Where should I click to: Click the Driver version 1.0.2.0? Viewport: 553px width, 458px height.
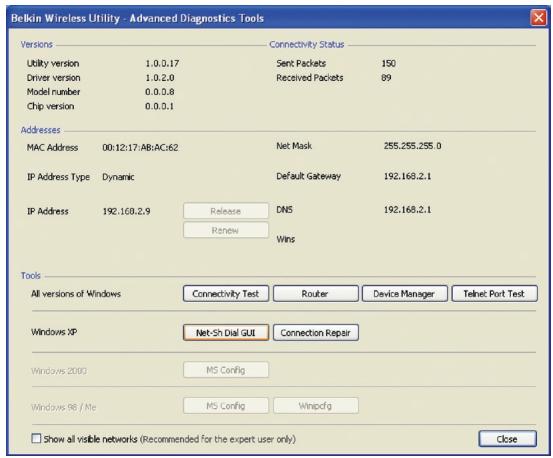tap(160, 78)
